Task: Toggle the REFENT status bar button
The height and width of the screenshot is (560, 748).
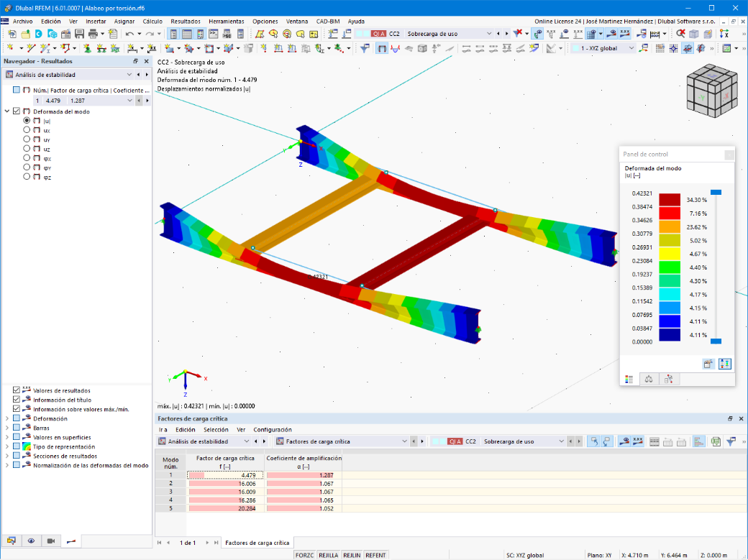Action: click(x=375, y=555)
